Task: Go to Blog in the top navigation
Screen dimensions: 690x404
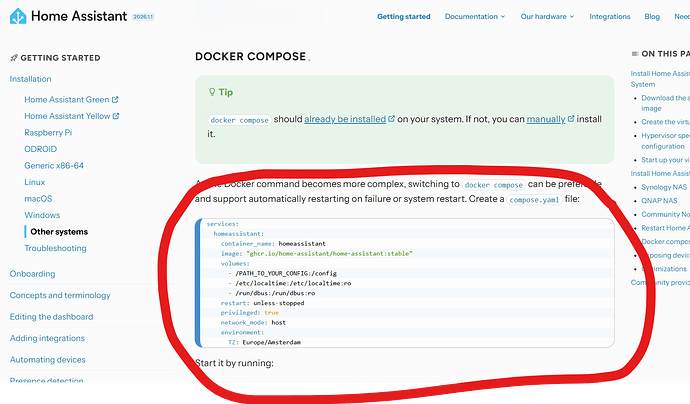Action: pos(652,17)
